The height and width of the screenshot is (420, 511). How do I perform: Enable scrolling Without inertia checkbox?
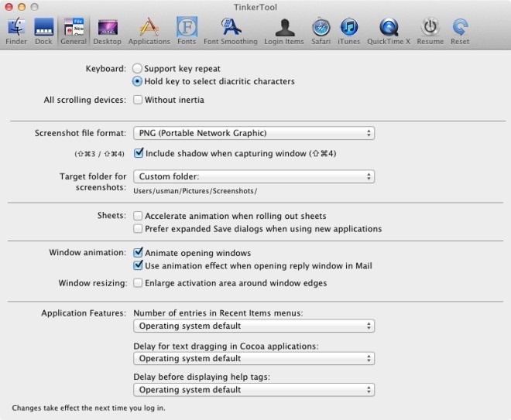pos(138,100)
